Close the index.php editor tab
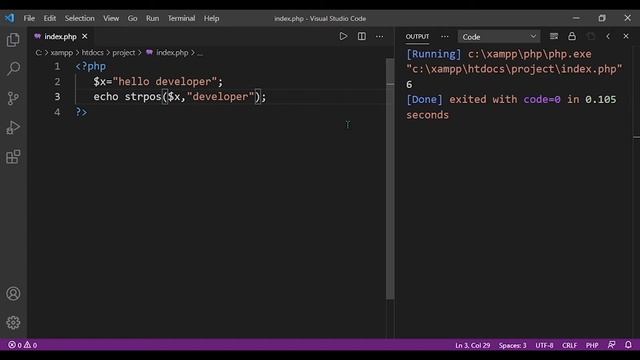 point(84,36)
